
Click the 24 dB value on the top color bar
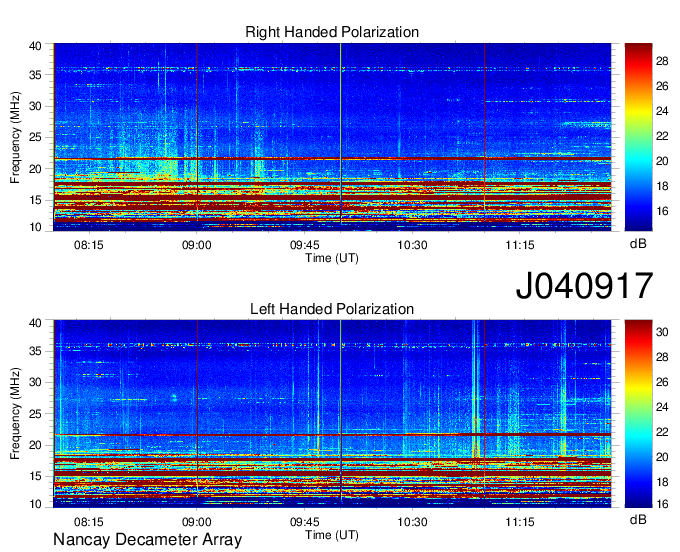662,111
